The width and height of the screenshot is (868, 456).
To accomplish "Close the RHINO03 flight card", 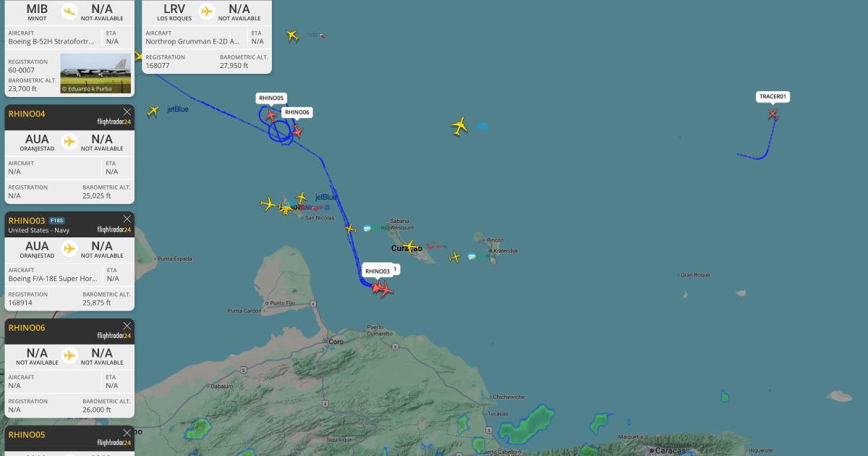I will (x=127, y=219).
